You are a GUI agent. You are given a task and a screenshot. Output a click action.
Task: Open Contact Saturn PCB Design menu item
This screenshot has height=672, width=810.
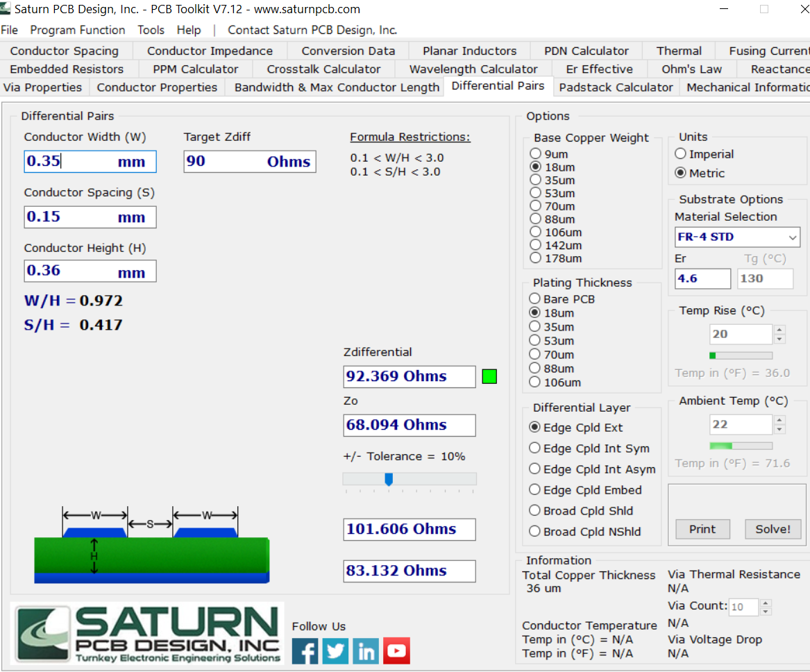pyautogui.click(x=312, y=30)
